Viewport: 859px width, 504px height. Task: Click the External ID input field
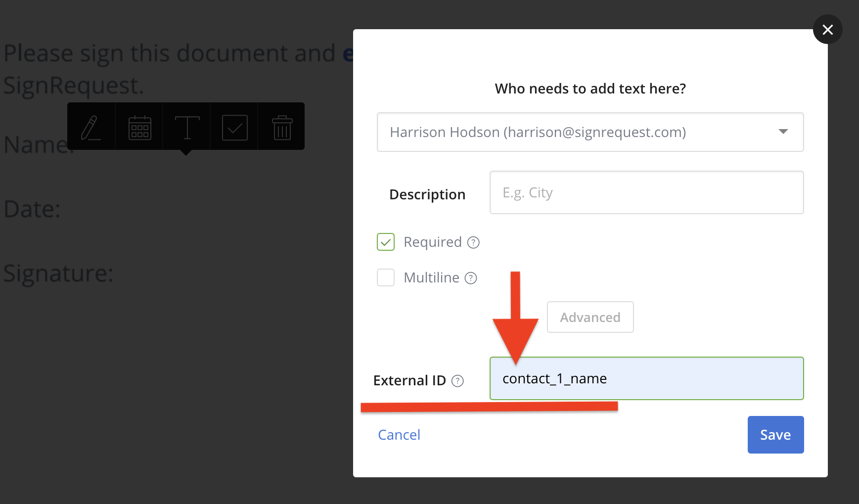646,378
